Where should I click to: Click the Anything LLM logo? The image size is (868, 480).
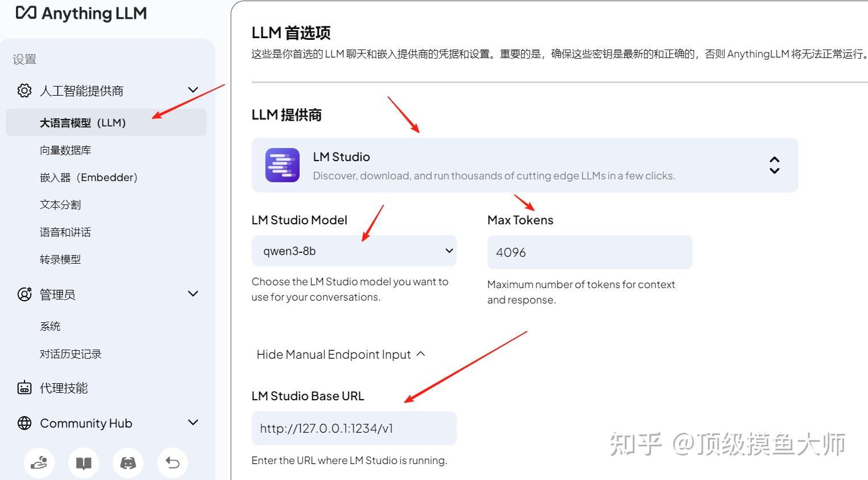(x=80, y=13)
